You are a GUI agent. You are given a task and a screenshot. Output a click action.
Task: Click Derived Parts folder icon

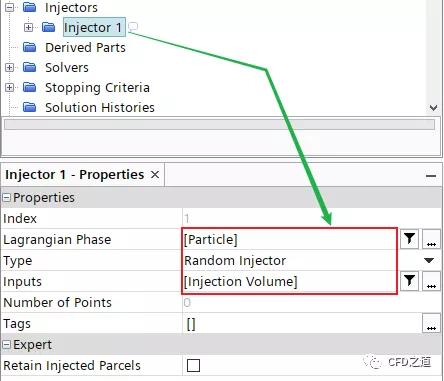tap(30, 47)
